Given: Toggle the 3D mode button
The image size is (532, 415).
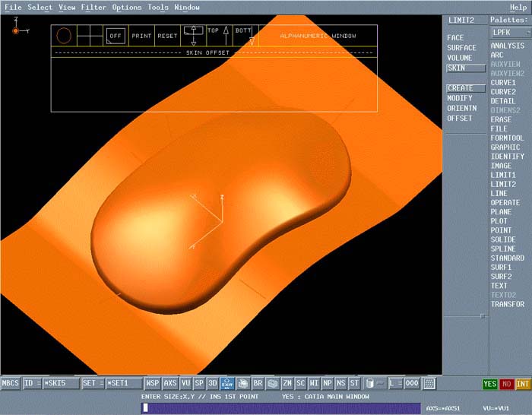Looking at the screenshot, I should 212,384.
